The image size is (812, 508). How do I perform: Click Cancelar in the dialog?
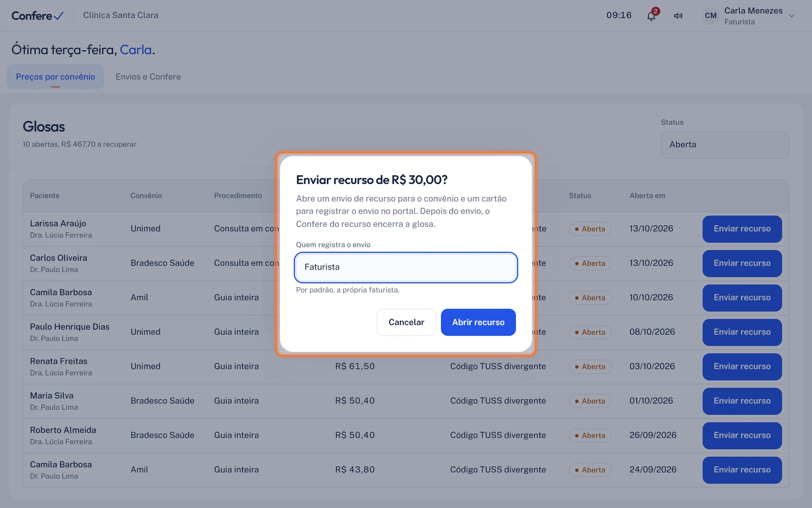406,322
